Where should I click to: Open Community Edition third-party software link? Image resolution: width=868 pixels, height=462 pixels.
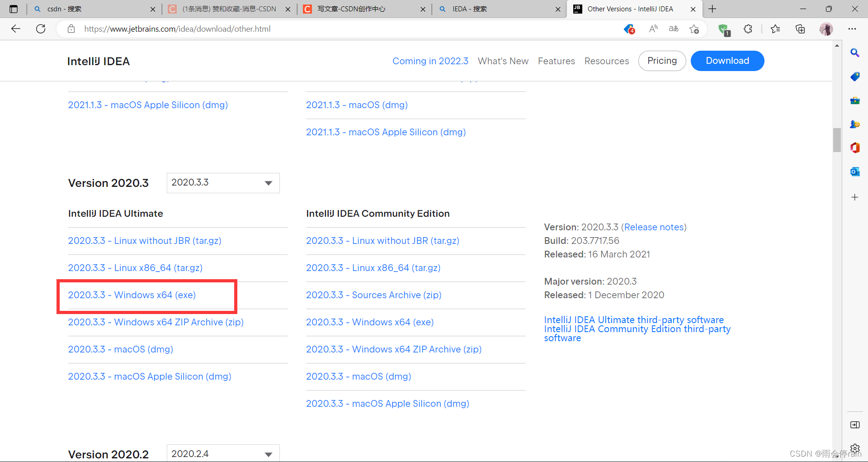[x=637, y=333]
